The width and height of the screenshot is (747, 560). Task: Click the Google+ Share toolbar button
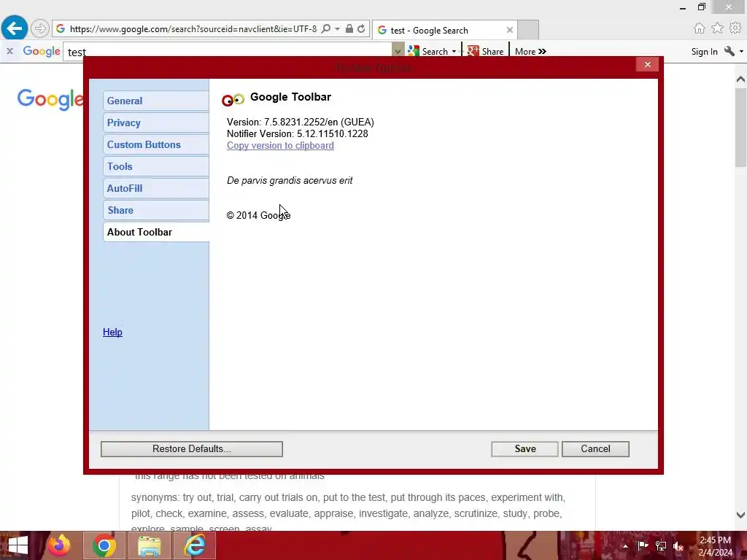coord(485,51)
